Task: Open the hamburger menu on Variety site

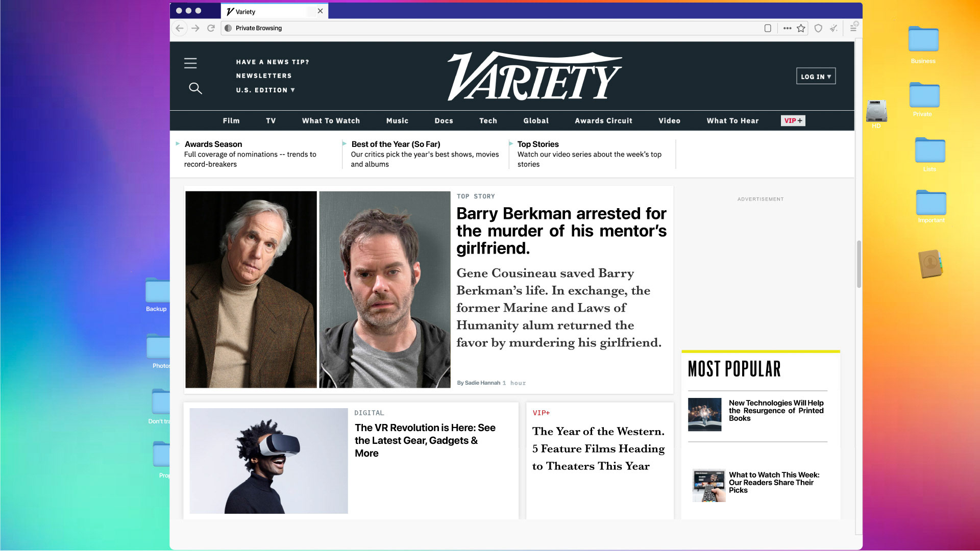Action: click(x=190, y=63)
